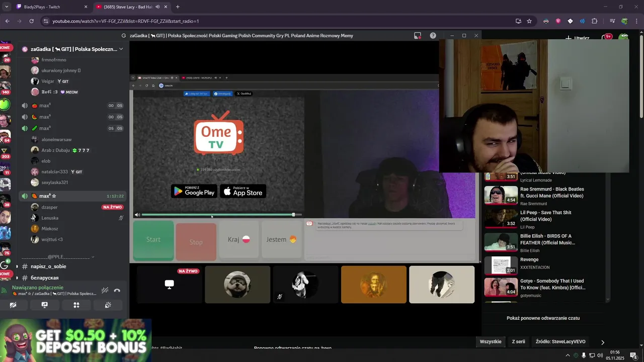Open active max voice channel with timer 1:12:22
The height and width of the screenshot is (362, 644).
72,196
